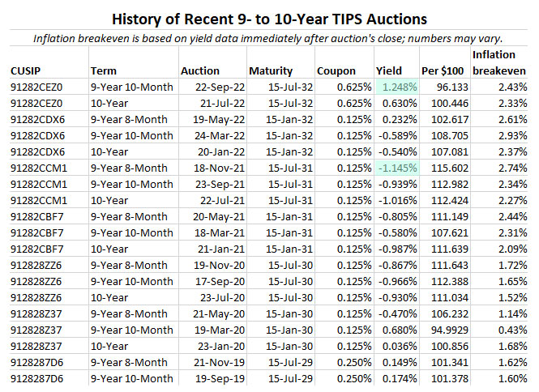The width and height of the screenshot is (539, 392).
Task: Select the 2.93% inflation breakeven cell
Action: click(511, 135)
